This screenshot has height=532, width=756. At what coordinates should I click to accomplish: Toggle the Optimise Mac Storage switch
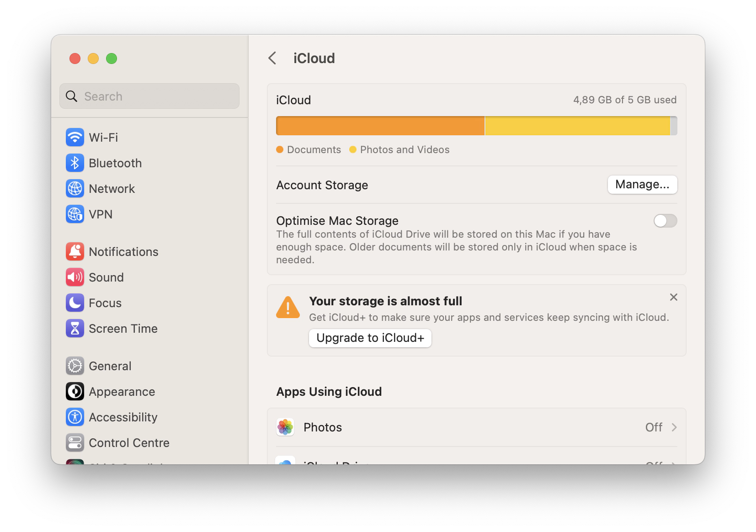[665, 221]
